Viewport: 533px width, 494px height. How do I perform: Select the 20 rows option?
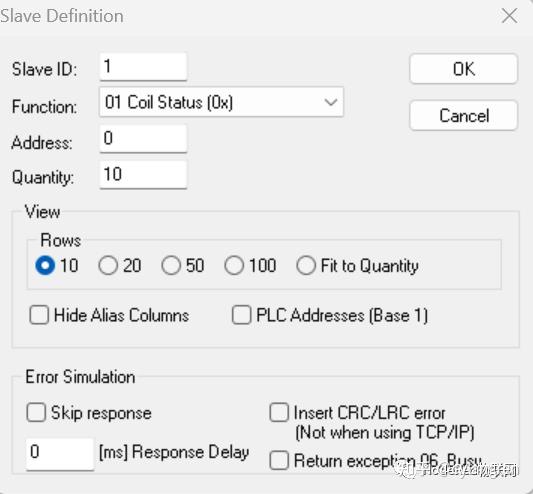[x=108, y=265]
